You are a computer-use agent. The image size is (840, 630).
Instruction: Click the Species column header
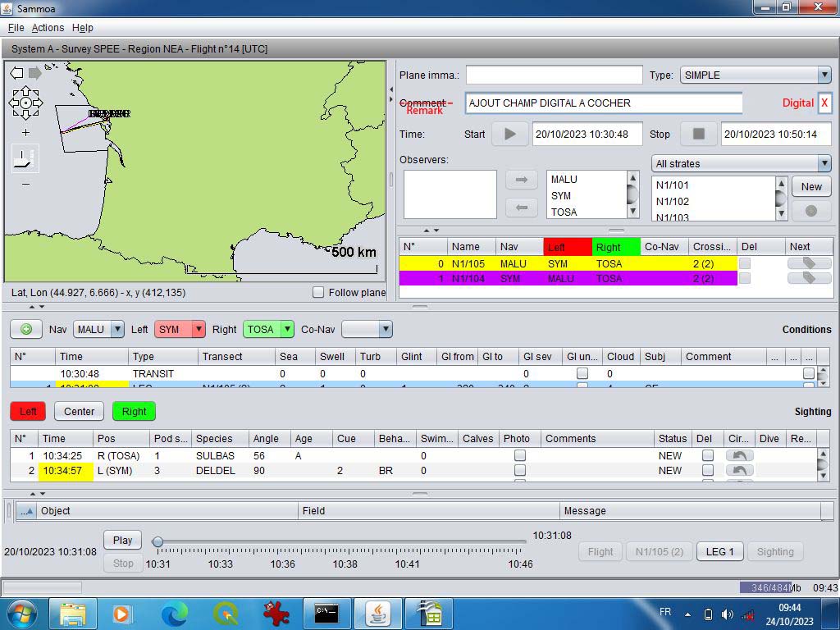[220, 438]
